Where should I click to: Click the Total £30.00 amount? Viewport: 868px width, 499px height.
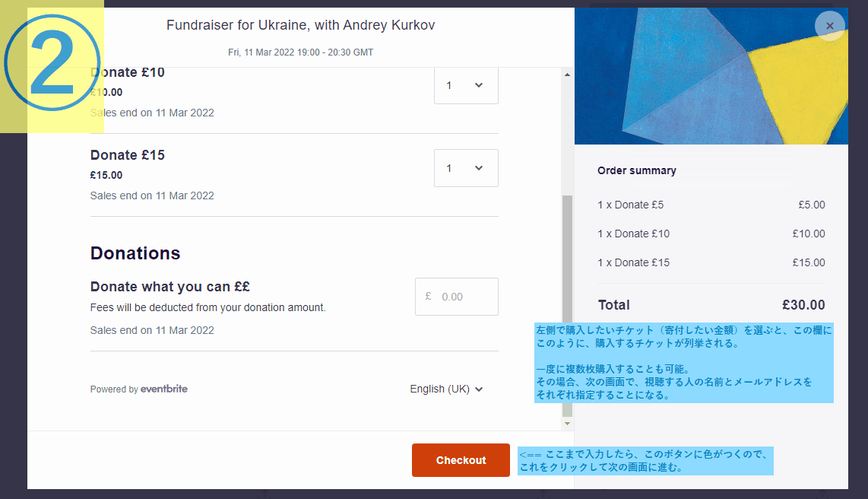click(803, 304)
